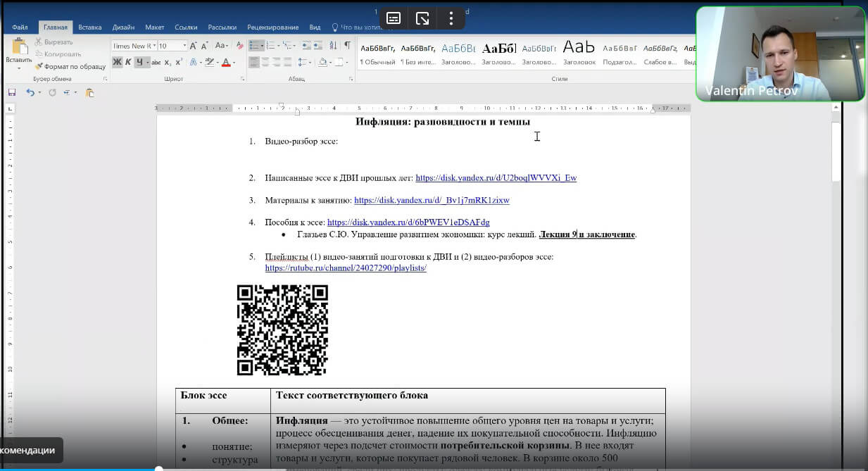
Task: Activate Format Painter (Формат по образцу)
Action: pyautogui.click(x=70, y=66)
